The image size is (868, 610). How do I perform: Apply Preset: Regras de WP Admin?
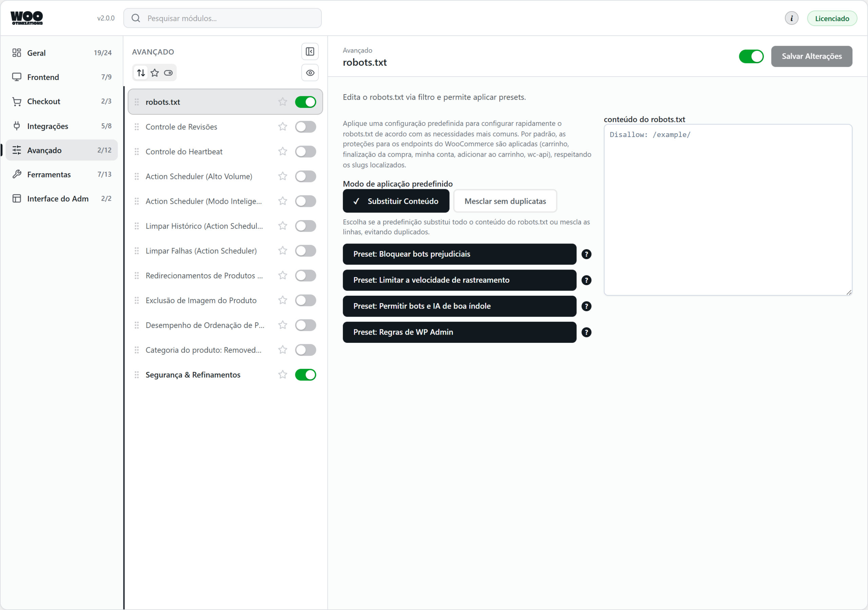459,332
